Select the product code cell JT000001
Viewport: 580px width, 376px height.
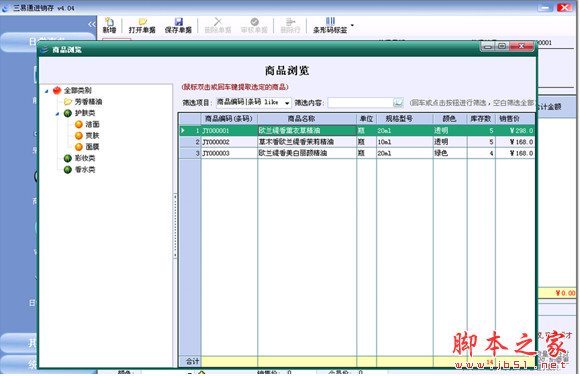(x=229, y=131)
